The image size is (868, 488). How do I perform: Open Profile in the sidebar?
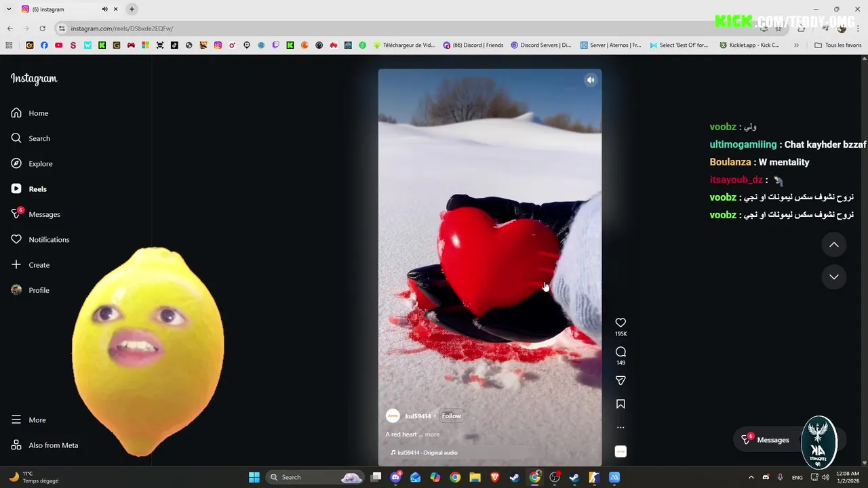[x=31, y=290]
